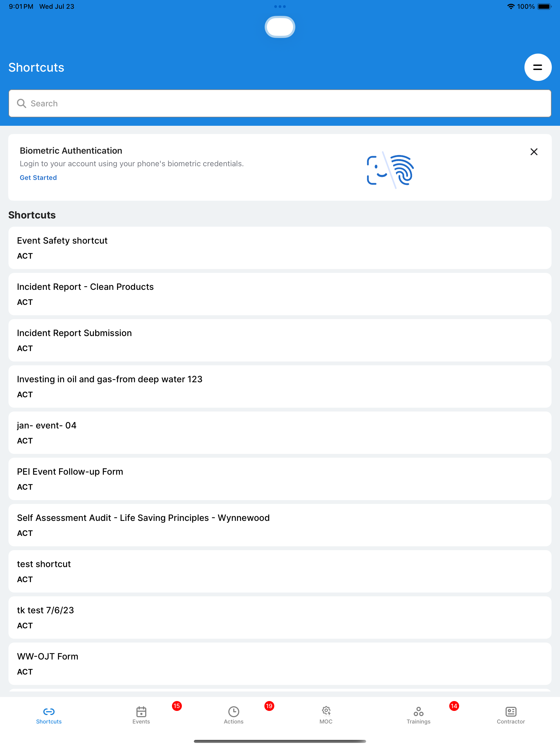Tap the Events badge showing 15
560x747 pixels.
[177, 706]
